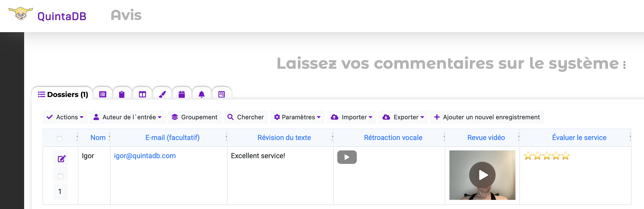Play the video review thumbnail

click(x=482, y=175)
